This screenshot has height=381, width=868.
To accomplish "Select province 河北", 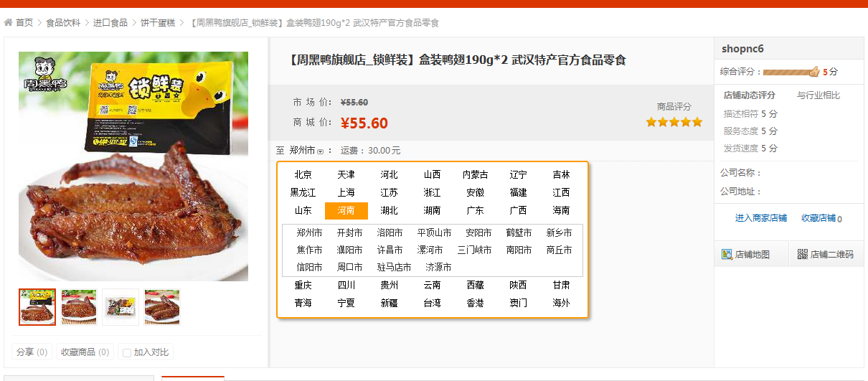I will click(389, 174).
